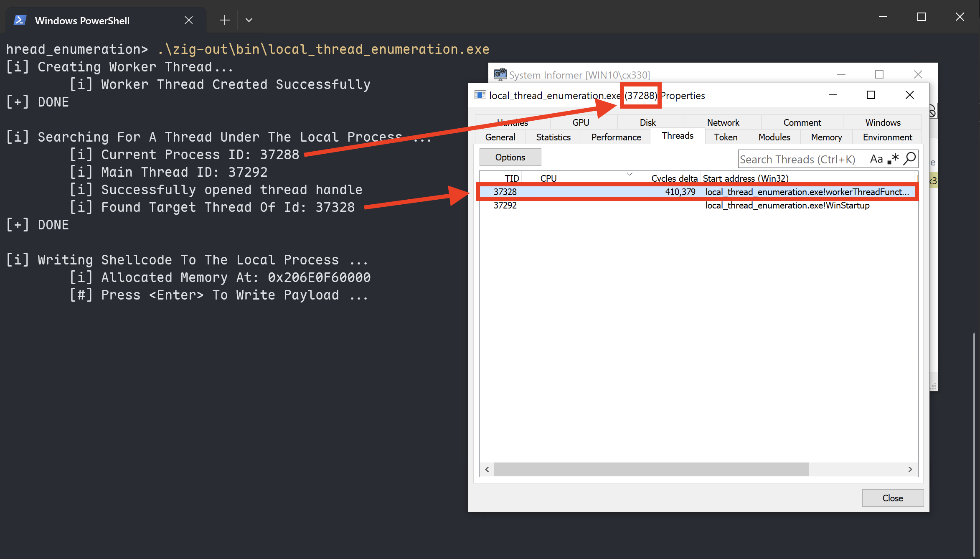Click the magnifying glass search icon
This screenshot has width=980, height=559.
pyautogui.click(x=909, y=159)
